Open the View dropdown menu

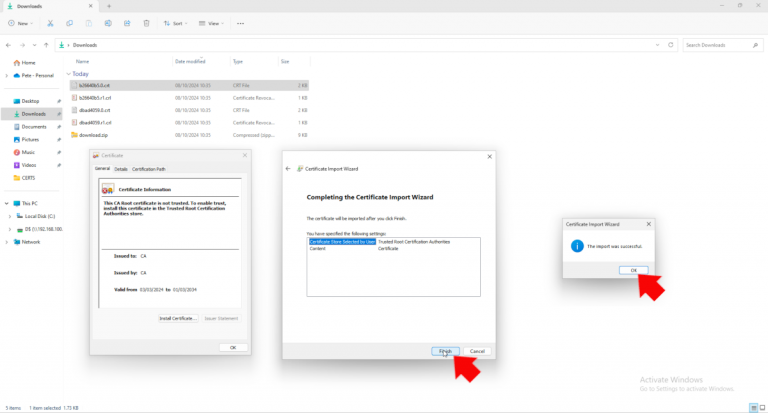pos(210,22)
